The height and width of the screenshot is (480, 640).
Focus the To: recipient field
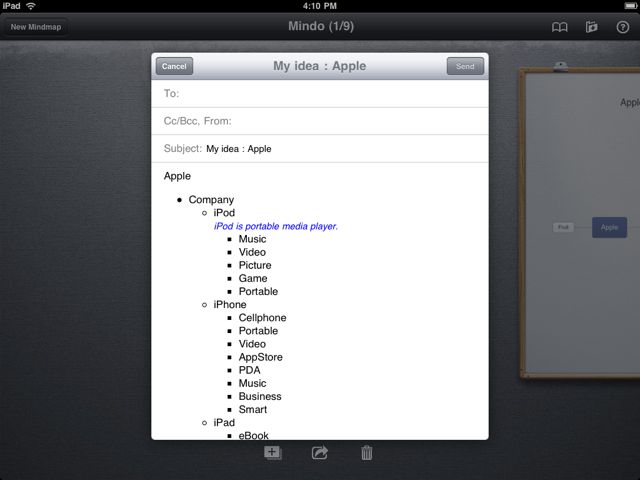(x=320, y=94)
